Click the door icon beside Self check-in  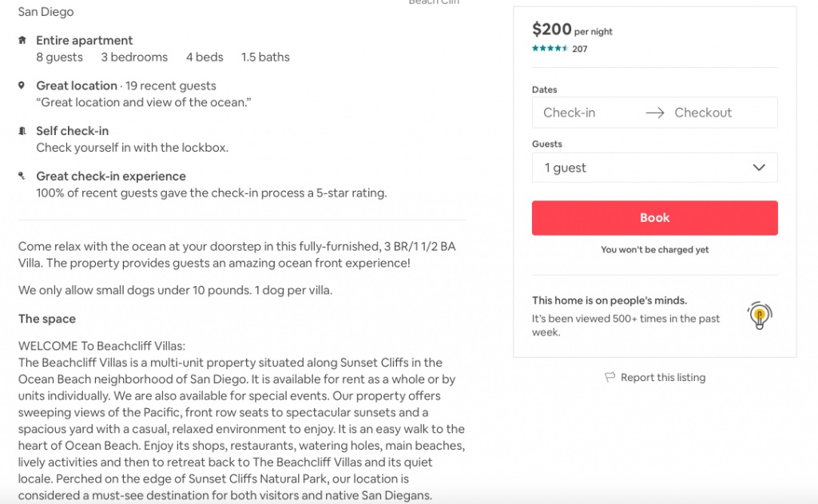click(22, 131)
